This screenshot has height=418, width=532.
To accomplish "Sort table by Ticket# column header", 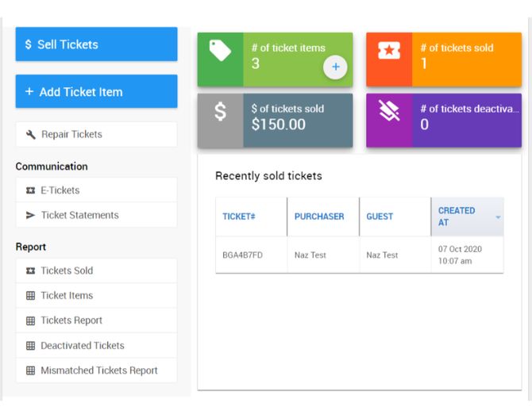I will click(x=239, y=217).
